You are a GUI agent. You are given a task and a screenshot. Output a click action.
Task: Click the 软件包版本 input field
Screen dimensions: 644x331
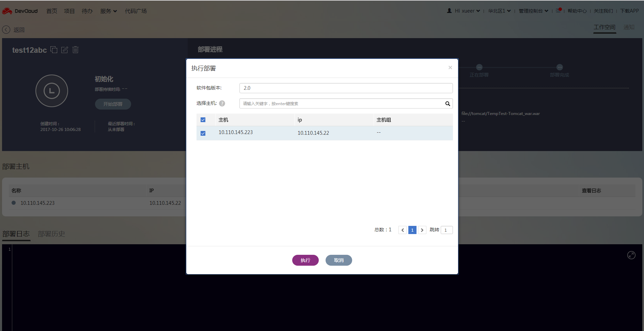[346, 88]
